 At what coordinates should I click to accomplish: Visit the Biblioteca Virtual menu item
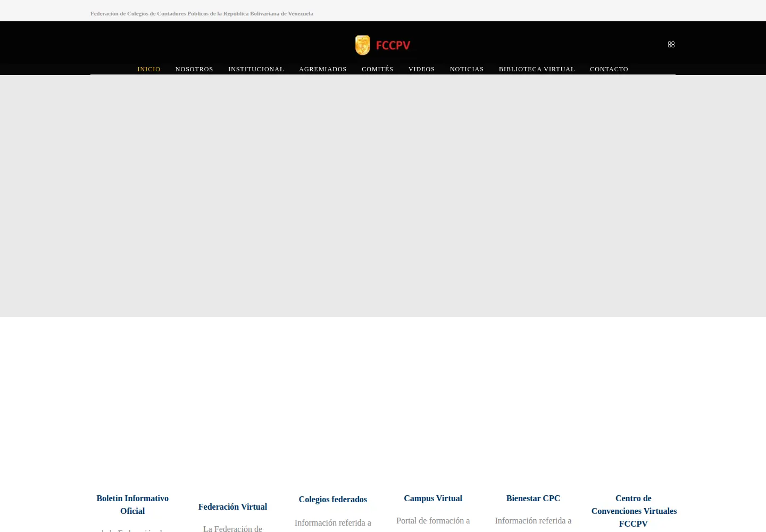click(537, 69)
